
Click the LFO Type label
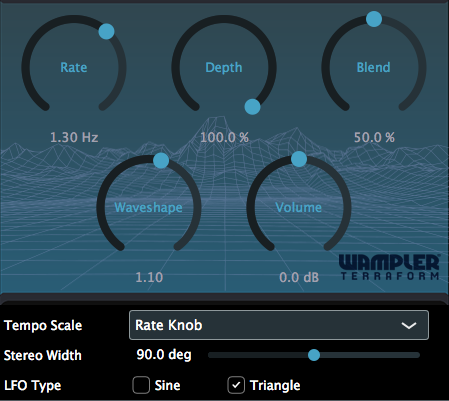pos(33,386)
